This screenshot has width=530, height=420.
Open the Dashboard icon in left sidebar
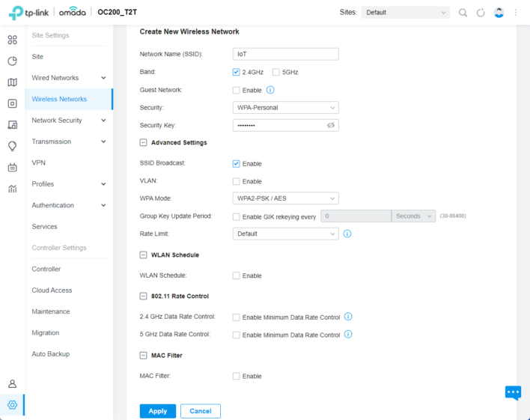(x=12, y=40)
